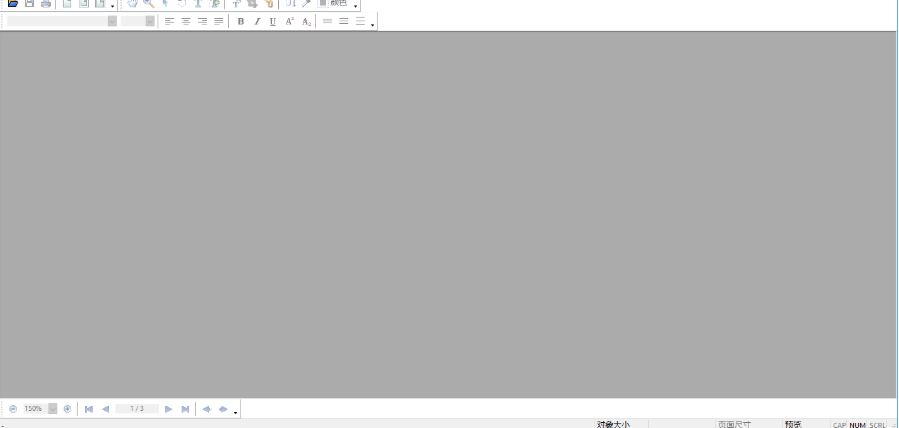Click the page number field showing 1 / 3
The height and width of the screenshot is (428, 899).
[137, 409]
